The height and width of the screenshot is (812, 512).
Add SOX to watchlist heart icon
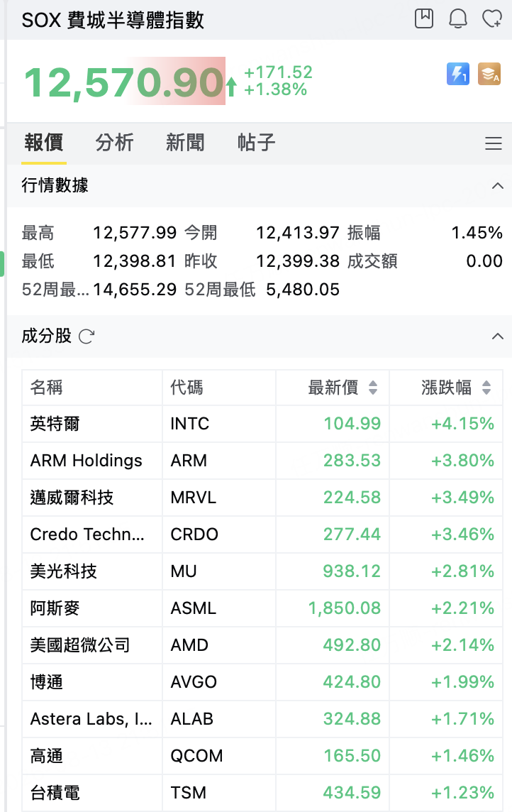click(492, 18)
